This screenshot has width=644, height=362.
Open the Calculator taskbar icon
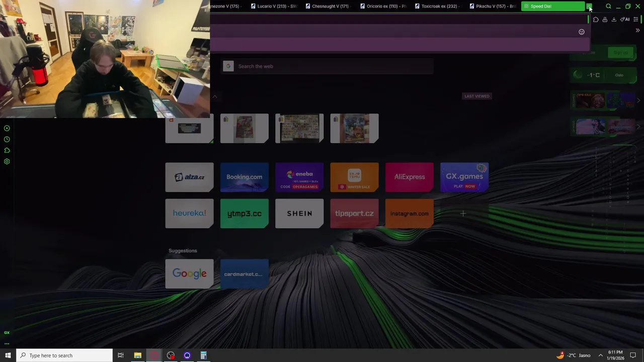pyautogui.click(x=204, y=355)
